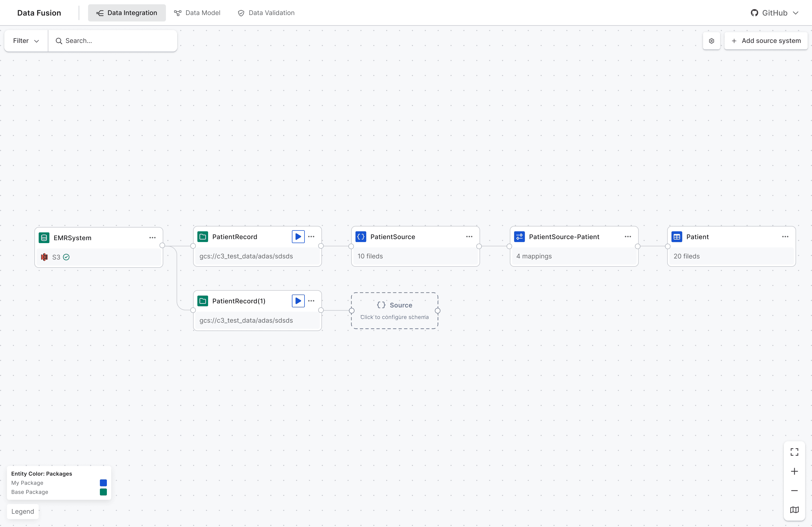Click the S3 connection icon on EMRSystem
The image size is (812, 527).
44,257
